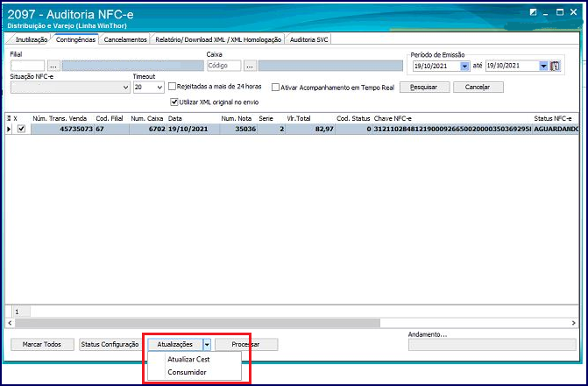Click the row indicator arrow of transaction 45735073

(x=9, y=129)
